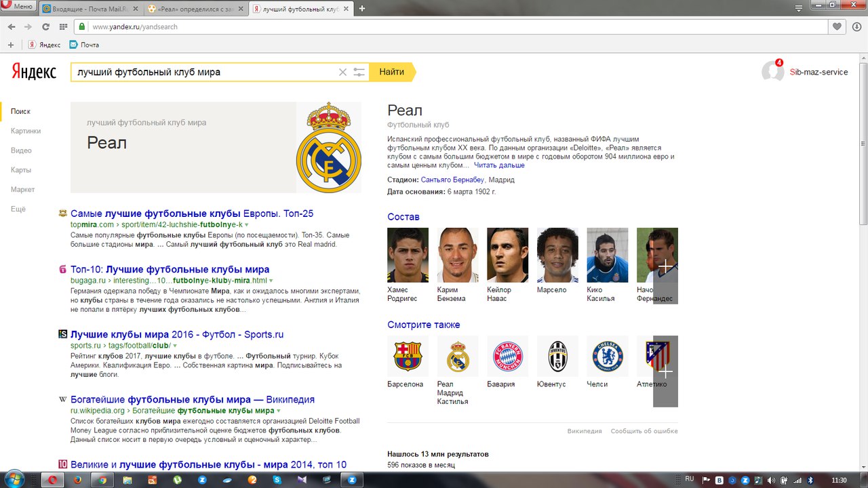Click Читать дальше link

pos(499,165)
